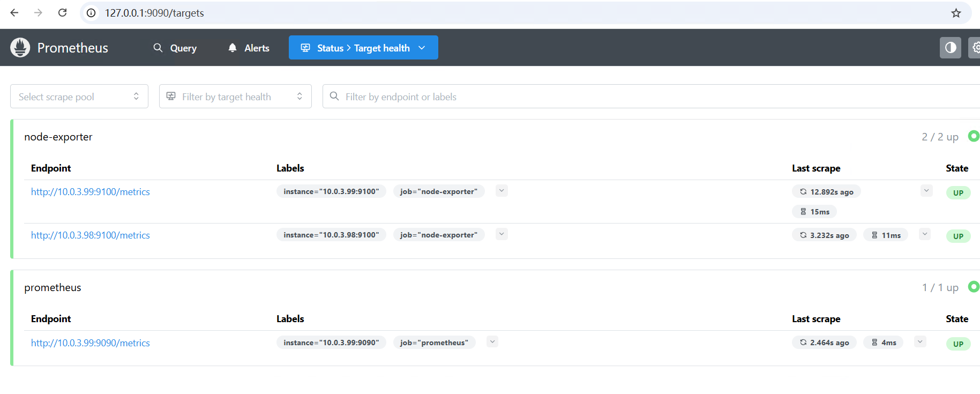
Task: Click the instance="10.0.3.99:9100" label badge
Action: pyautogui.click(x=331, y=191)
